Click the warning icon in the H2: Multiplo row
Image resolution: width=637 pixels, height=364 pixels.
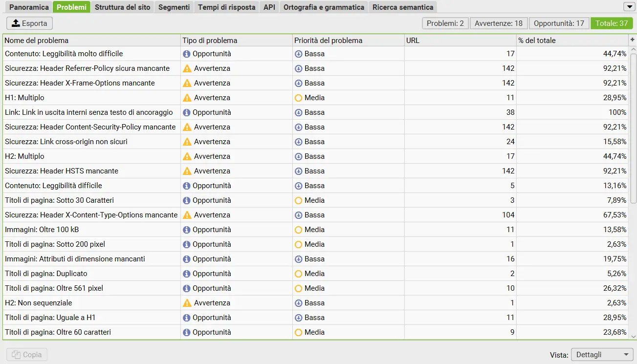tap(187, 156)
